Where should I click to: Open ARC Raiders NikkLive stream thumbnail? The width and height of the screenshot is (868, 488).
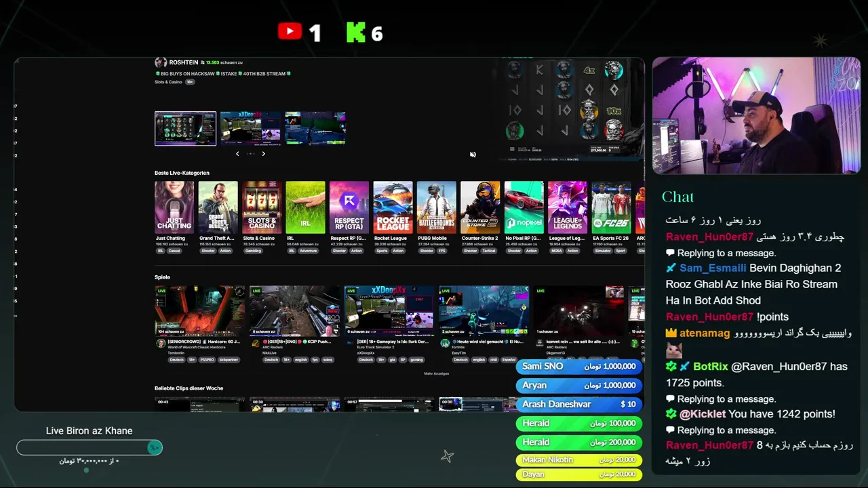coord(295,311)
